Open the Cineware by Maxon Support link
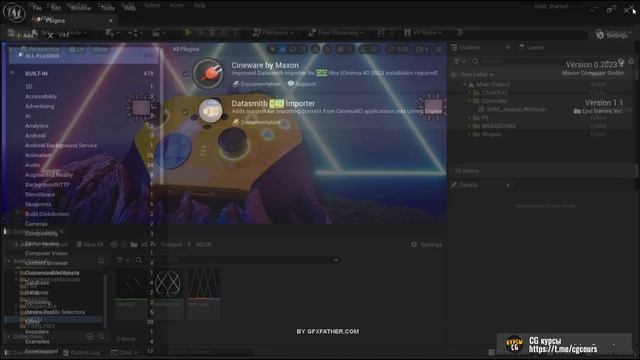 pos(302,84)
